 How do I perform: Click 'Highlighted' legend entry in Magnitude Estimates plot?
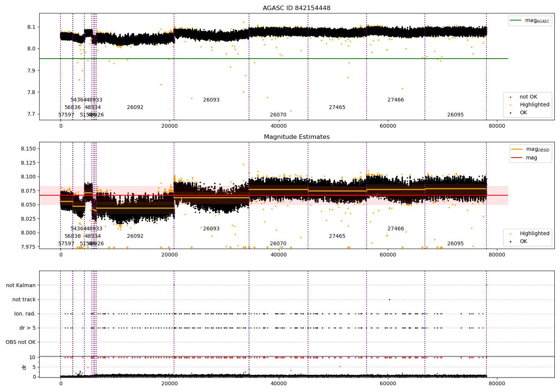point(530,234)
